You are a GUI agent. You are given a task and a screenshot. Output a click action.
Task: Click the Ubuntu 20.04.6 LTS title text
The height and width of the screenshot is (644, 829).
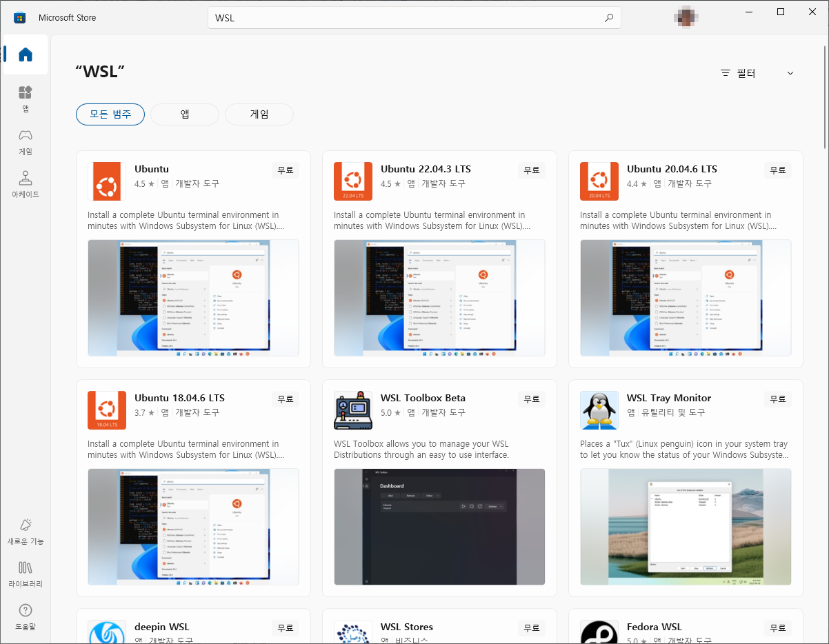coord(672,169)
